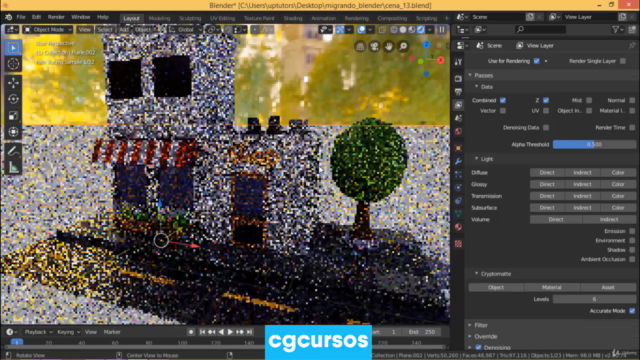The width and height of the screenshot is (640, 360).
Task: Open Scene properties tab
Action: tap(458, 118)
